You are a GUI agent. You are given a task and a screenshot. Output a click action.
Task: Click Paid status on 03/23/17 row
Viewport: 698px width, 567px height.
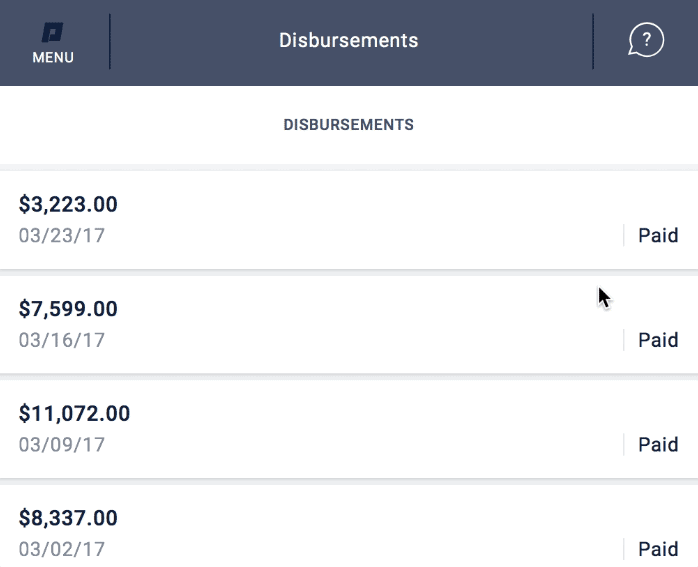click(658, 235)
